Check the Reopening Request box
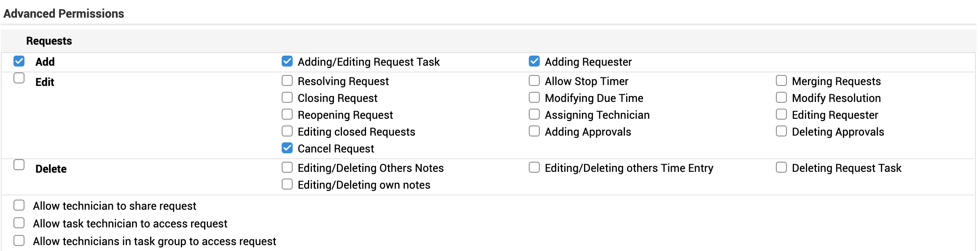The width and height of the screenshot is (980, 251). click(287, 114)
